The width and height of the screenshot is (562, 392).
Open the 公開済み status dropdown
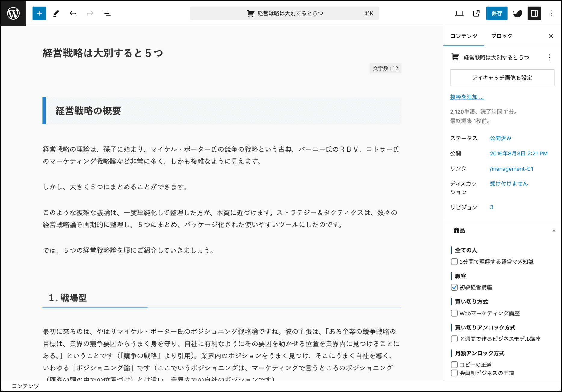pos(501,138)
